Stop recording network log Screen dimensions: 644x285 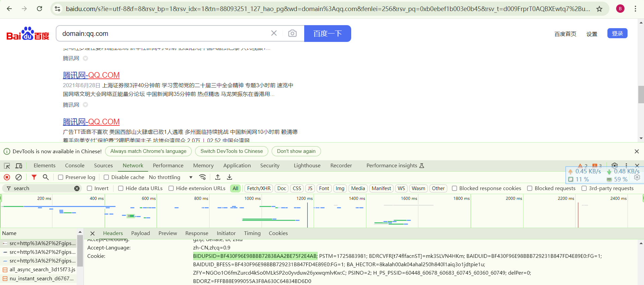pyautogui.click(x=7, y=177)
